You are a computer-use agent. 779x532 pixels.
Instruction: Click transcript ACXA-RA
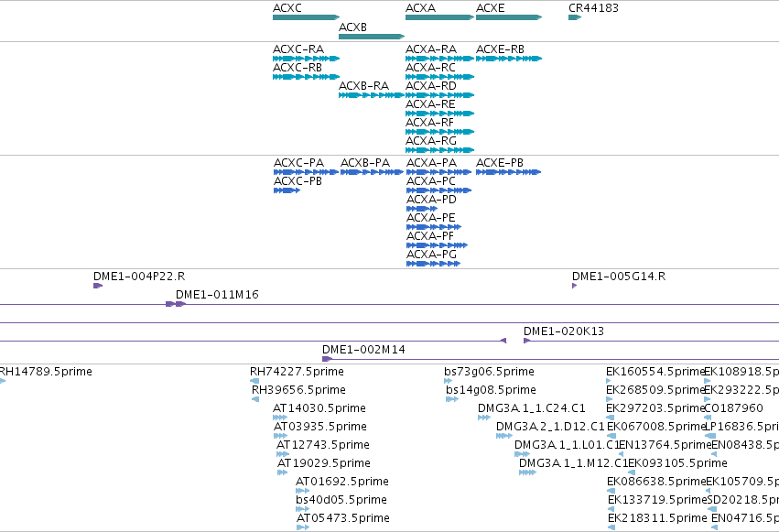click(x=439, y=59)
